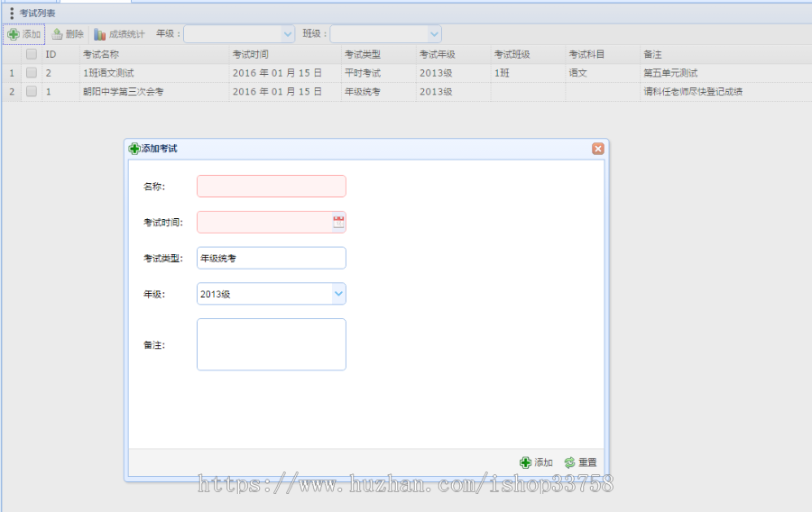Click the green plus icon in dialog title

pos(134,149)
